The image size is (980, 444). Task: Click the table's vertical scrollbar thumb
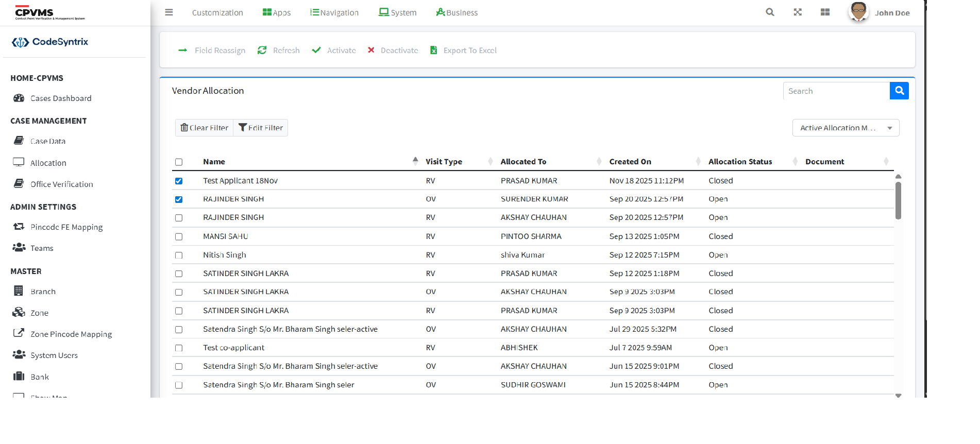(898, 201)
